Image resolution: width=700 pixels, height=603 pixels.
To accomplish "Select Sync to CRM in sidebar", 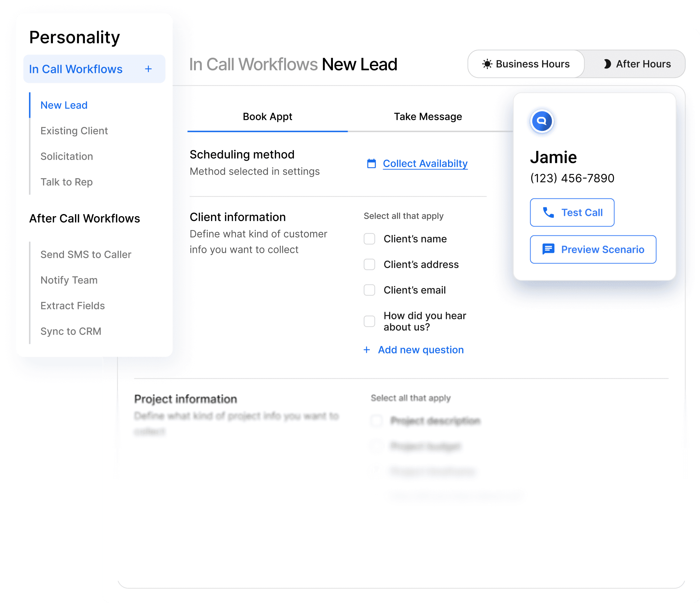I will click(x=71, y=331).
